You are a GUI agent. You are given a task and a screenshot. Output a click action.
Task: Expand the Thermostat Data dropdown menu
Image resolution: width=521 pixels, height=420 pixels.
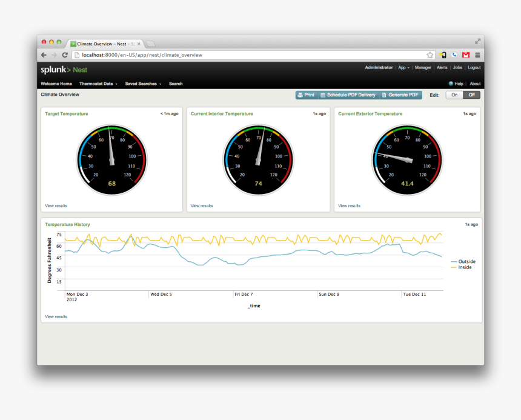98,84
